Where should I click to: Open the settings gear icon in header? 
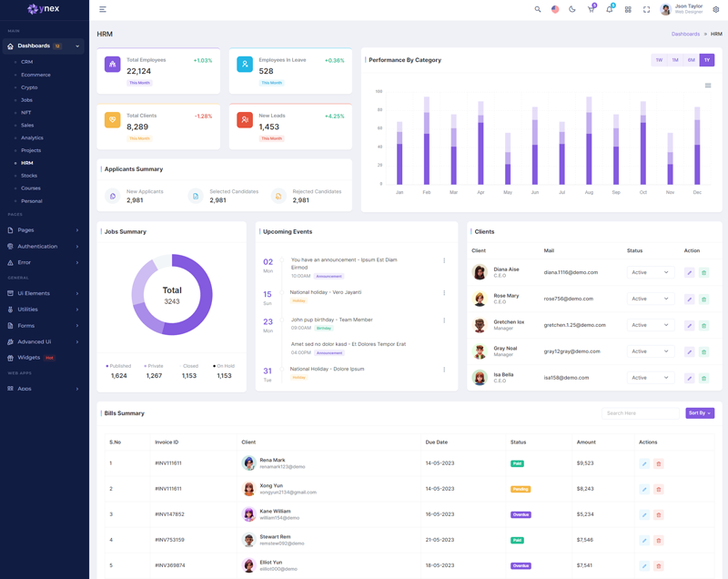pyautogui.click(x=715, y=9)
